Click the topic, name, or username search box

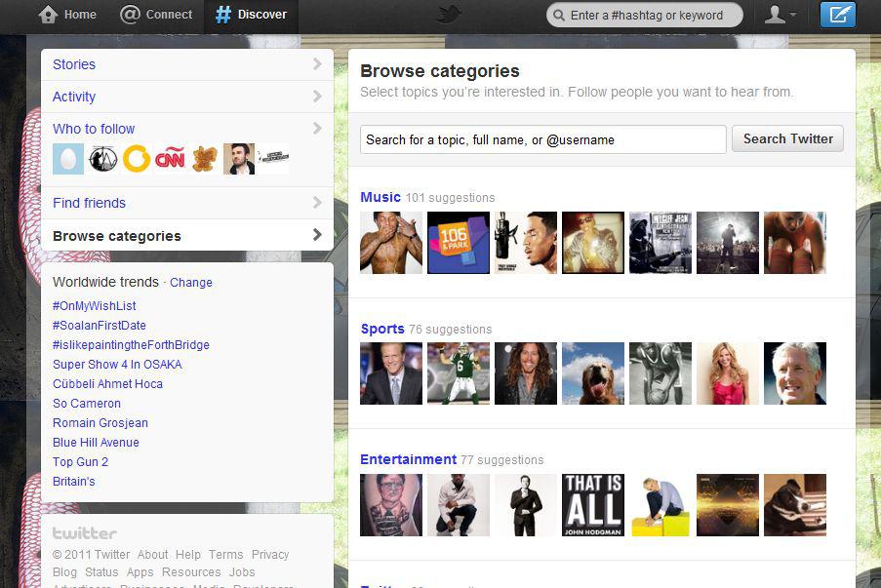pos(542,139)
